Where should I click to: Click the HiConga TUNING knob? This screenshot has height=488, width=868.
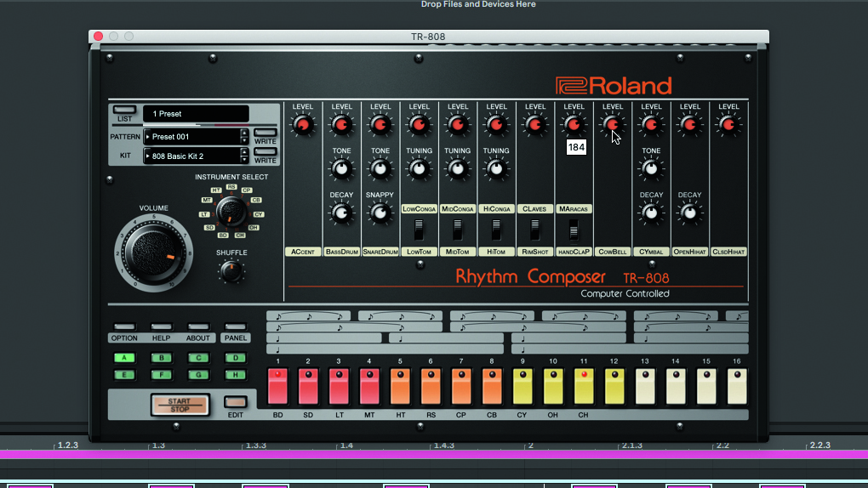(496, 168)
